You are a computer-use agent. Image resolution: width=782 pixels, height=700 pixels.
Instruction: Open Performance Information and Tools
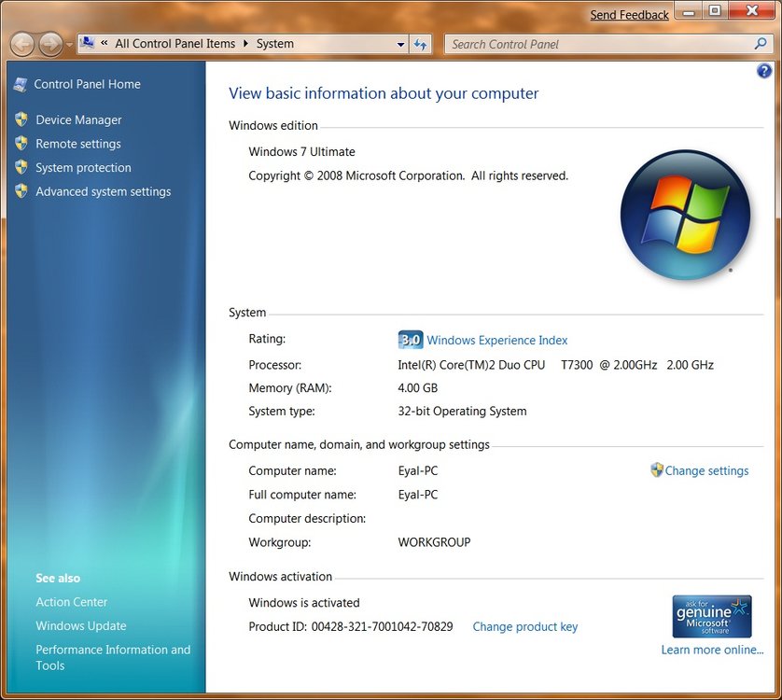pos(113,658)
